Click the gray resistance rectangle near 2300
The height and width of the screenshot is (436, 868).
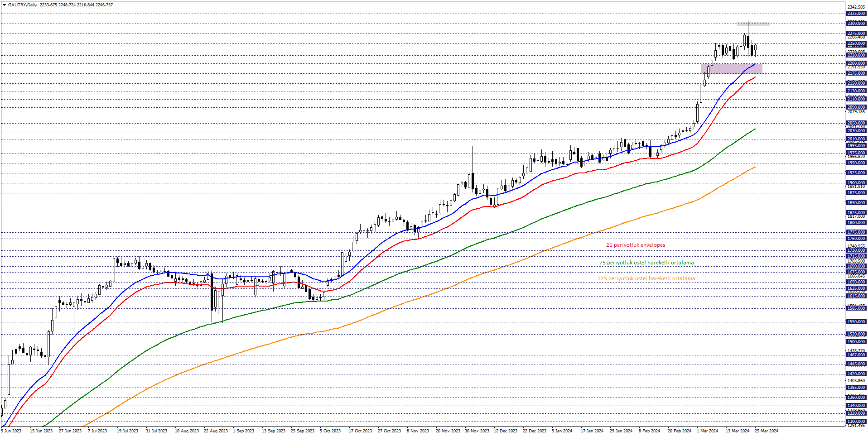(753, 24)
